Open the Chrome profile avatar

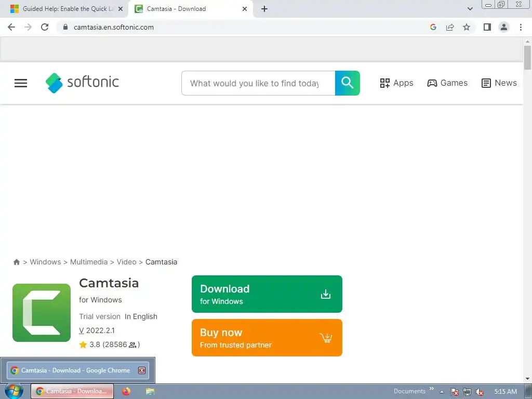[x=504, y=27]
